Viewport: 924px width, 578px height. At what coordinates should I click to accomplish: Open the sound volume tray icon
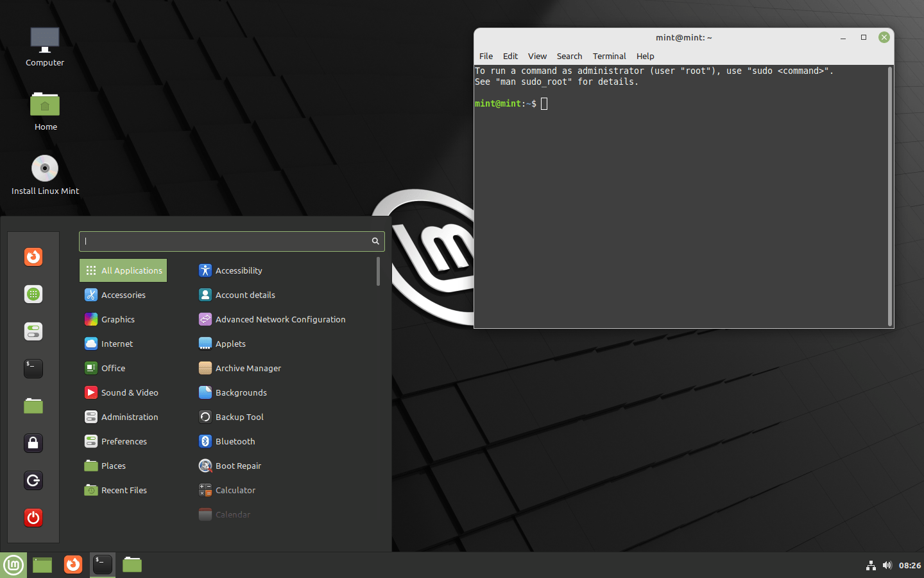(x=887, y=566)
